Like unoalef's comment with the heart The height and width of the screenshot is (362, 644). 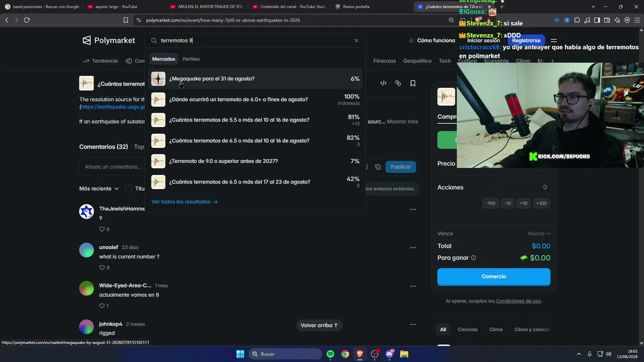tap(102, 267)
